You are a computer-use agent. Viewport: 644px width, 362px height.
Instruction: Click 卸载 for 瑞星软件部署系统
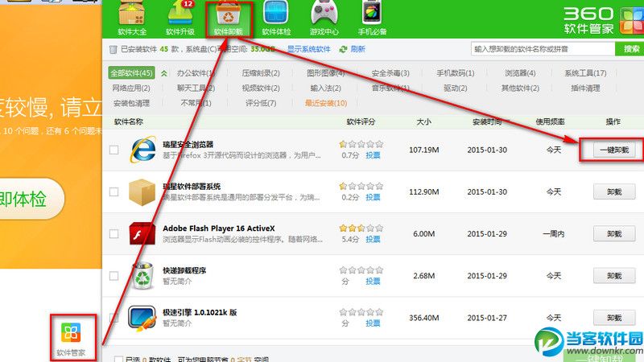point(614,191)
